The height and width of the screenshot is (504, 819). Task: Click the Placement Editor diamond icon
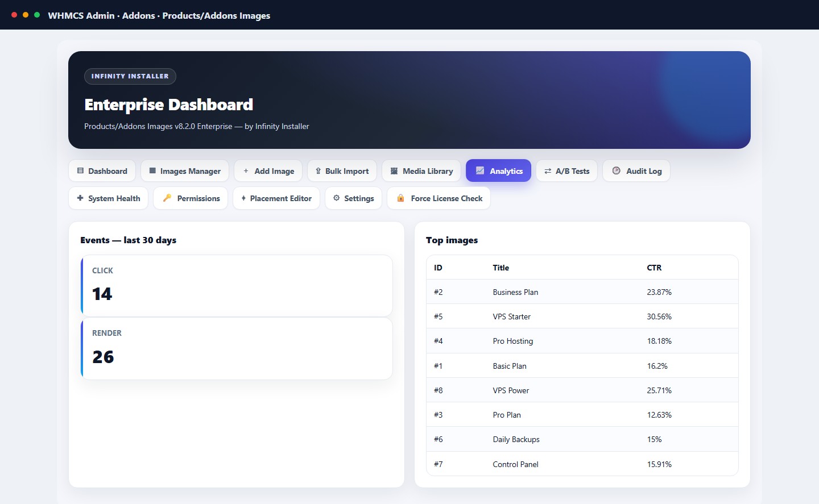tap(243, 198)
